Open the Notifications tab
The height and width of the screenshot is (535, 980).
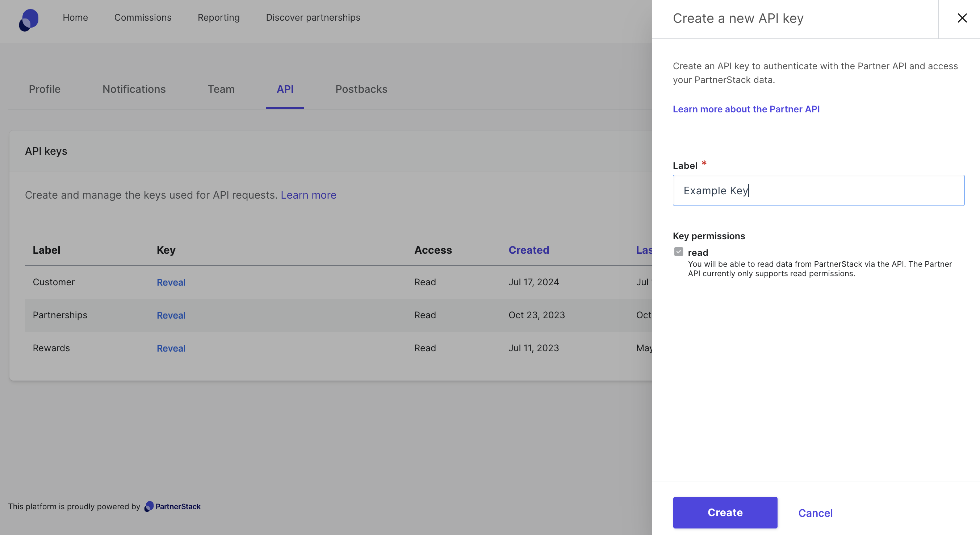[x=134, y=89]
